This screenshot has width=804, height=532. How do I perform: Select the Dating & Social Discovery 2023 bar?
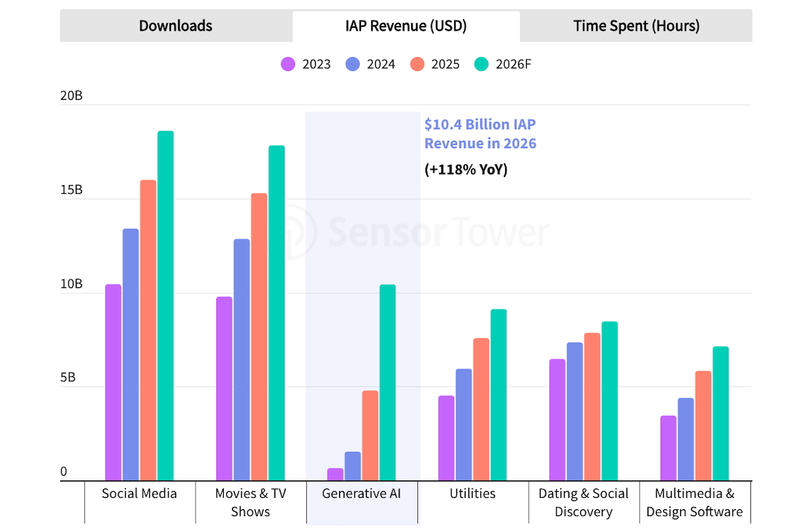(557, 419)
